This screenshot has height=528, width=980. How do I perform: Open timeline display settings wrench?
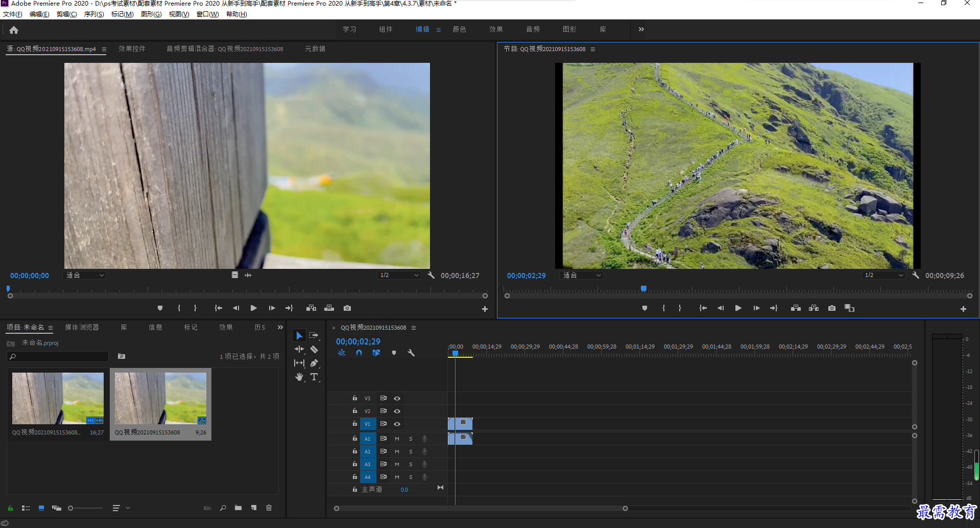click(411, 353)
